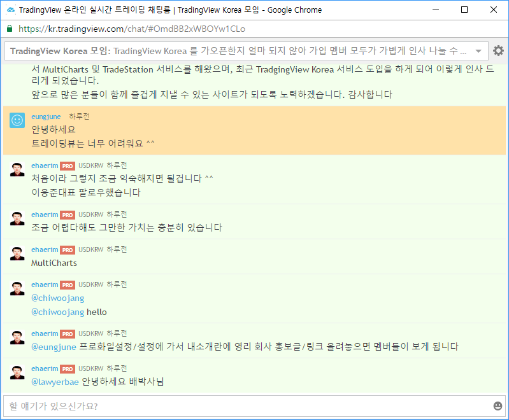Click ehaerim username on @chiwoojang message
This screenshot has width=509, height=420.
point(45,284)
